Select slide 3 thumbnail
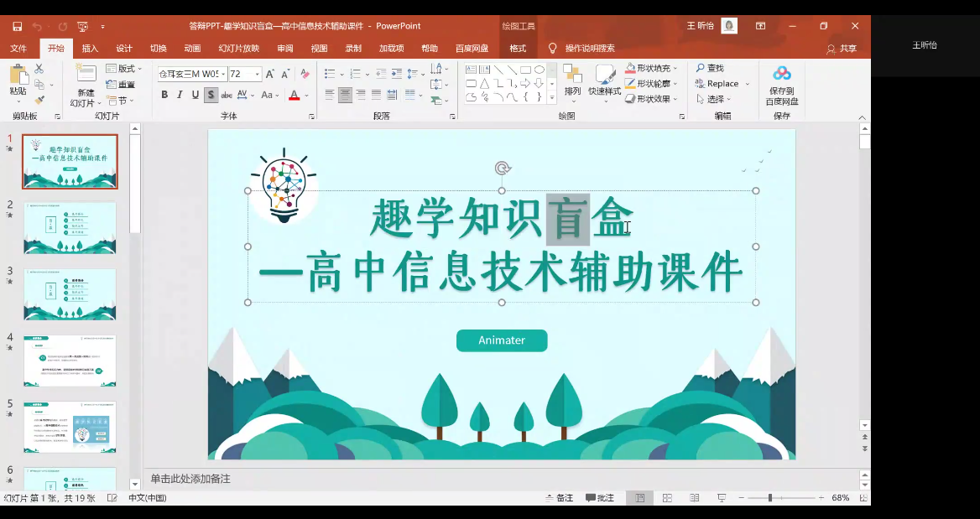This screenshot has width=980, height=519. tap(70, 294)
